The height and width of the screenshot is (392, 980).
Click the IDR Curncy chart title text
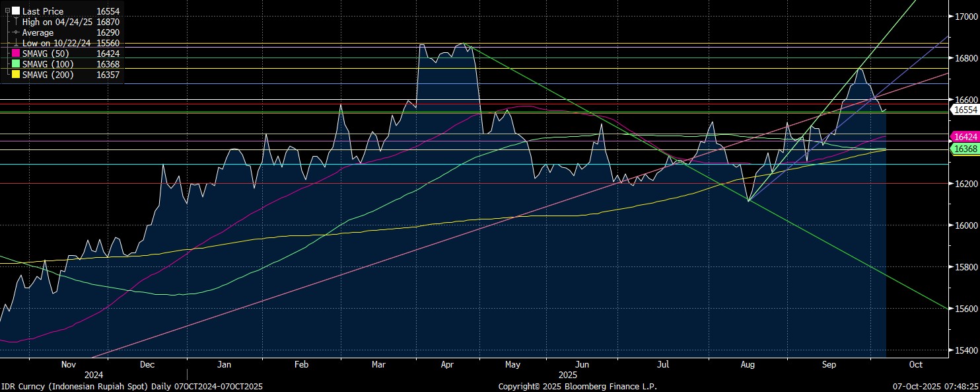pos(132,386)
